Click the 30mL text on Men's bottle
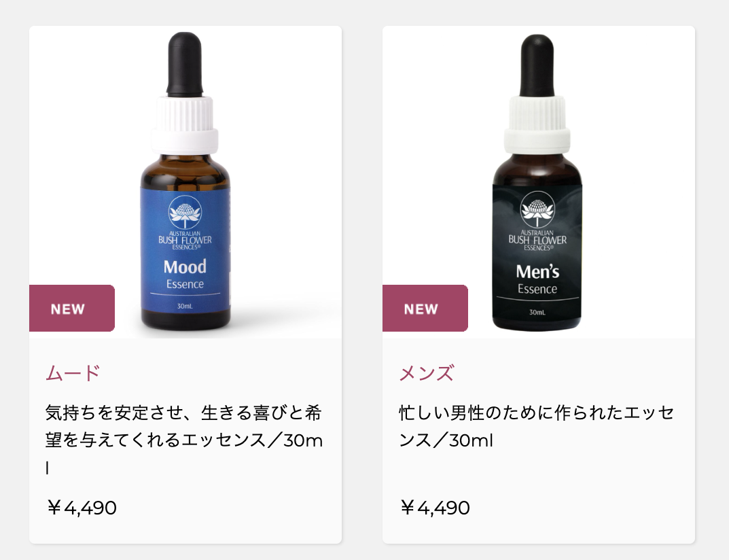The image size is (729, 560). pos(537,312)
